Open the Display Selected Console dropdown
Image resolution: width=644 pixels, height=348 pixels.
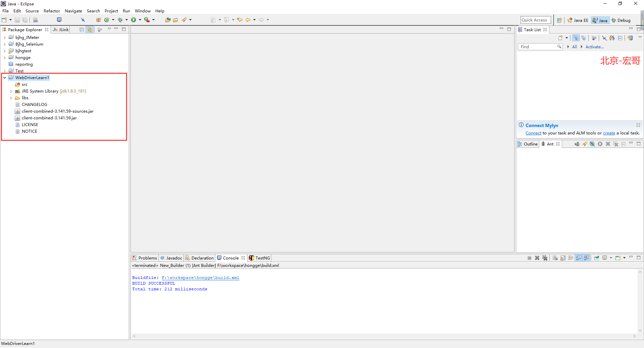coord(611,258)
